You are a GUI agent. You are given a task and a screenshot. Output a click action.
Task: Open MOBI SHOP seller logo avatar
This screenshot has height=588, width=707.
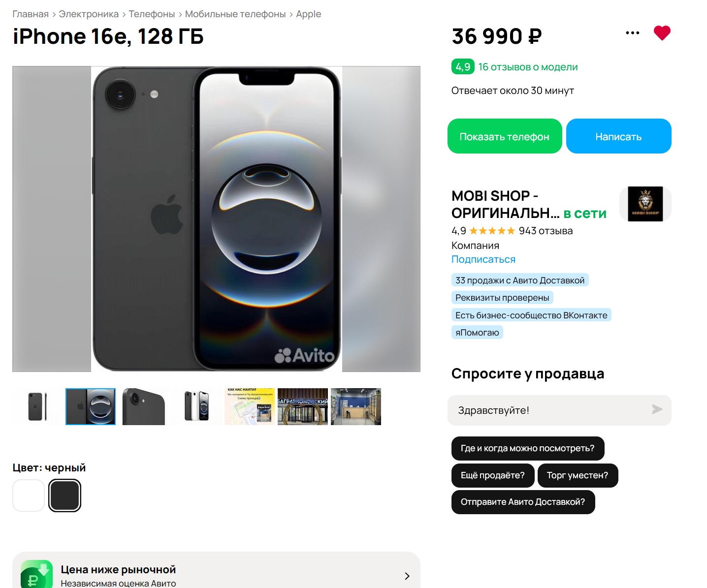645,204
